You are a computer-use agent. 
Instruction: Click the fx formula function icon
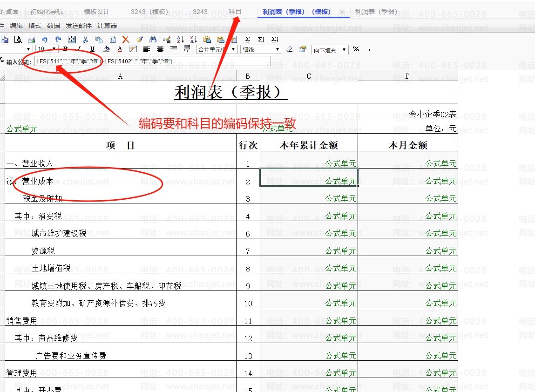[x=2, y=60]
